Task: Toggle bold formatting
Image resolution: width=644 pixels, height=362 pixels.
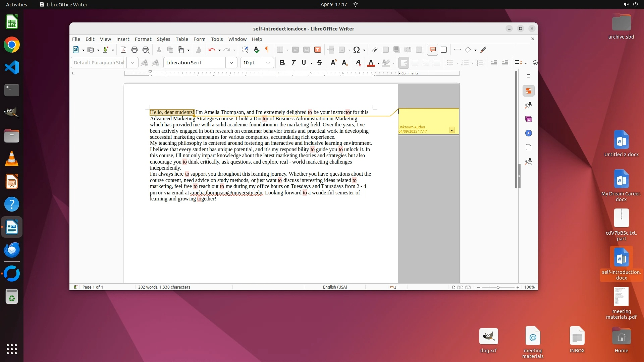Action: click(282, 63)
